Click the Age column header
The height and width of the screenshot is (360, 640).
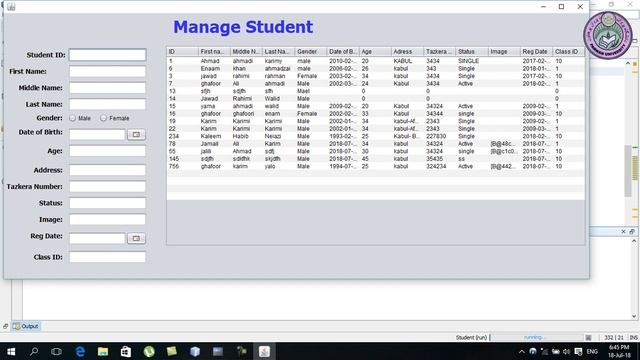click(375, 52)
